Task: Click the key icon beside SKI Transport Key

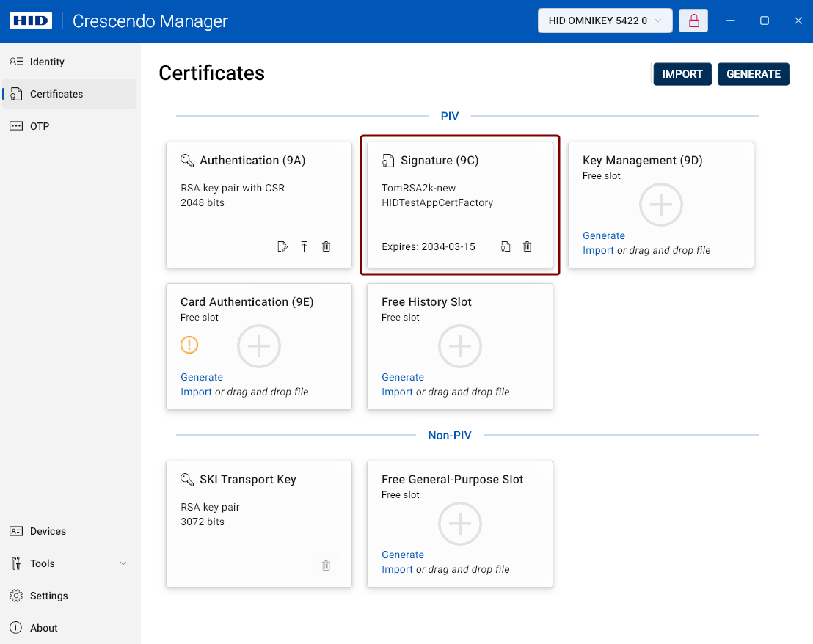Action: click(x=187, y=479)
